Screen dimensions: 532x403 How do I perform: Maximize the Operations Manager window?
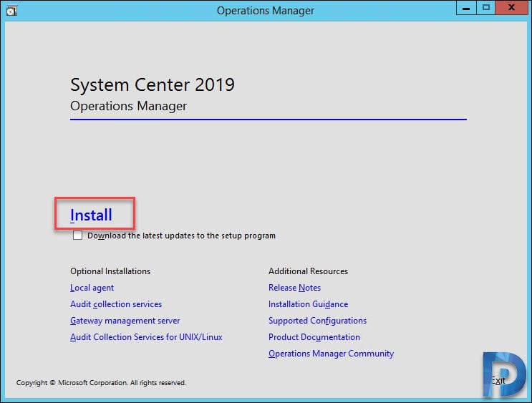486,8
